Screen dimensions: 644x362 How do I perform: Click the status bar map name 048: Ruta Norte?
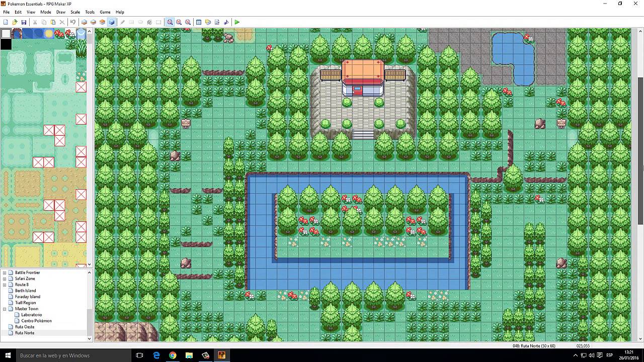[534, 346]
